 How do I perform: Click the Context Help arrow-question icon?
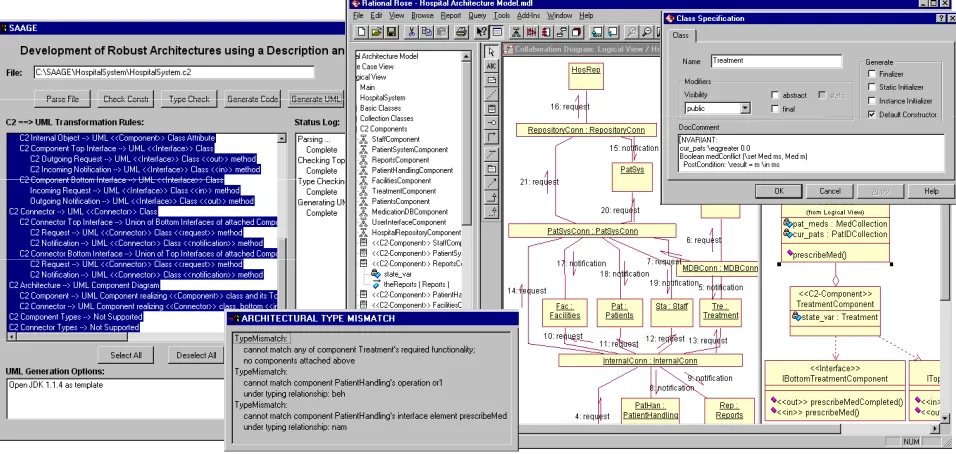pyautogui.click(x=482, y=32)
